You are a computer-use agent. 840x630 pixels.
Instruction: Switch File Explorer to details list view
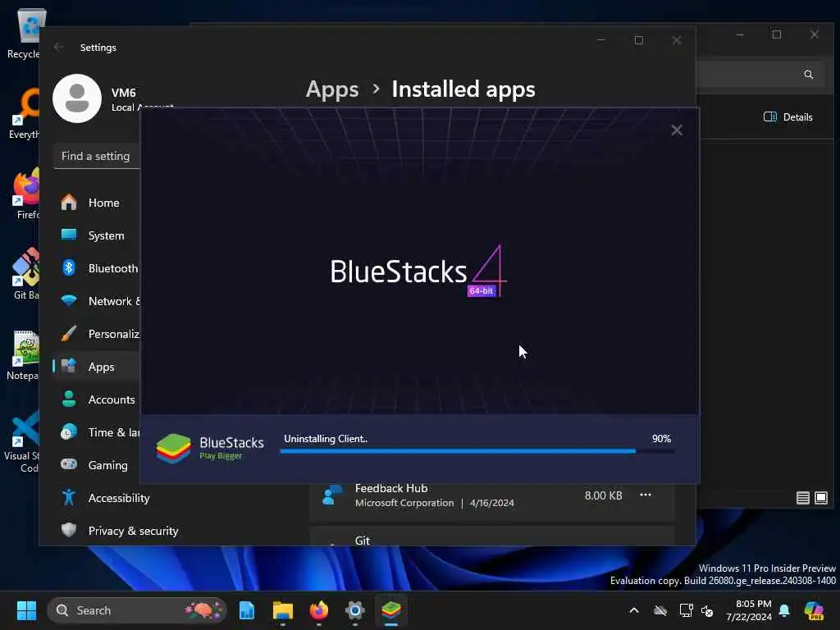pos(802,498)
